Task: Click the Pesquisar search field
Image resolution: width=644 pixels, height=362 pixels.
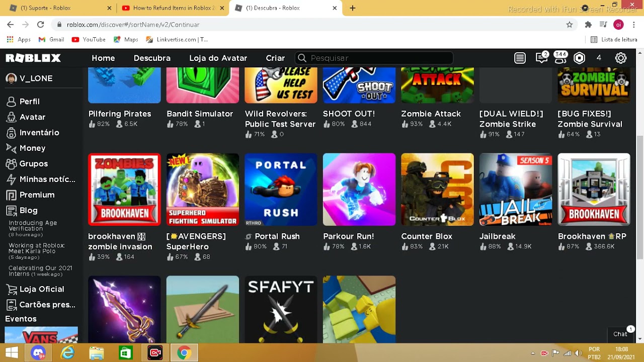Action: 374,58
